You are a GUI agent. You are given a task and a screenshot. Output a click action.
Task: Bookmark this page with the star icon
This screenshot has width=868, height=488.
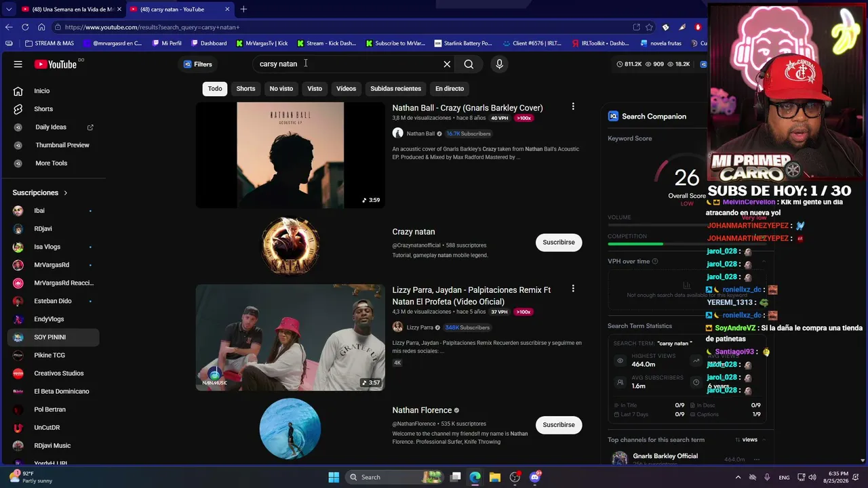point(649,27)
